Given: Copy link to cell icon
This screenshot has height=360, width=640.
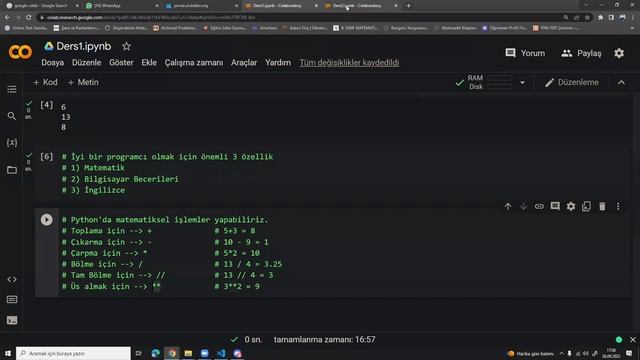Looking at the screenshot, I should [539, 207].
